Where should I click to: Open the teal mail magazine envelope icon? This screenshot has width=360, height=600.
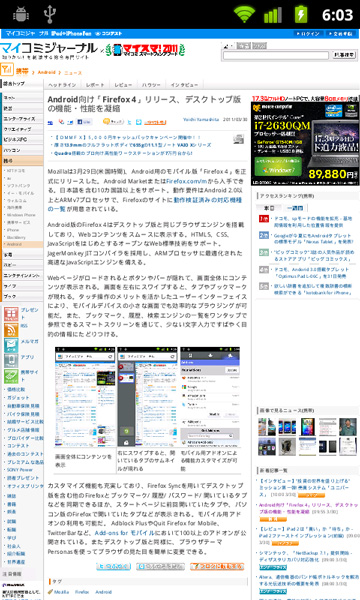[x=11, y=346]
